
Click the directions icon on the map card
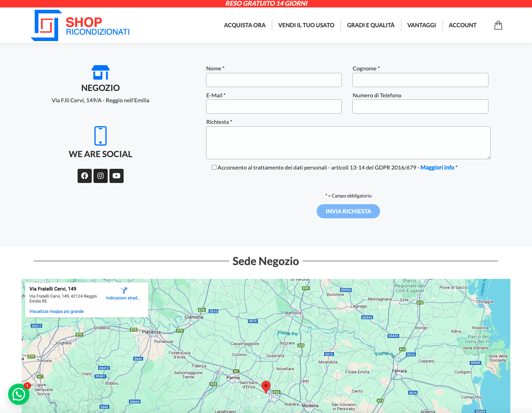(123, 291)
